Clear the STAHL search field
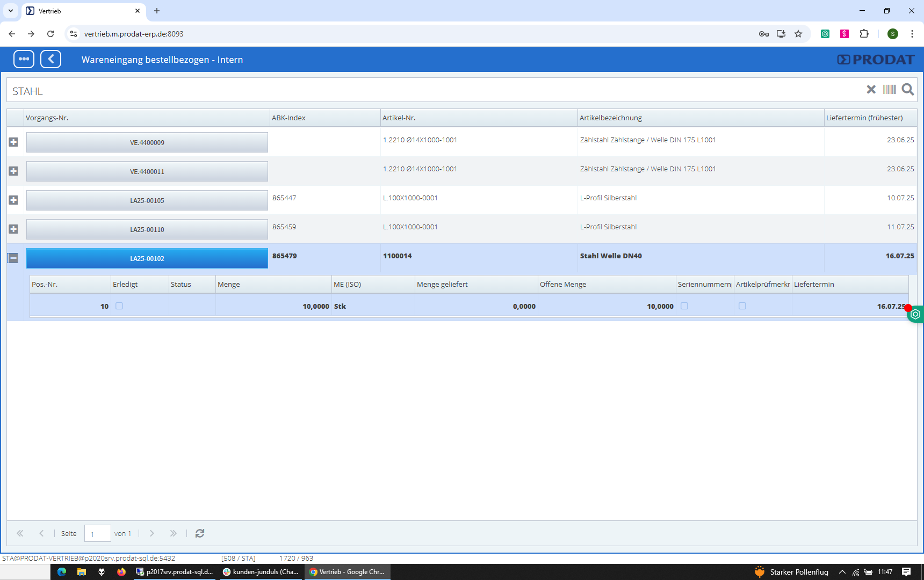924x580 pixels. (871, 90)
